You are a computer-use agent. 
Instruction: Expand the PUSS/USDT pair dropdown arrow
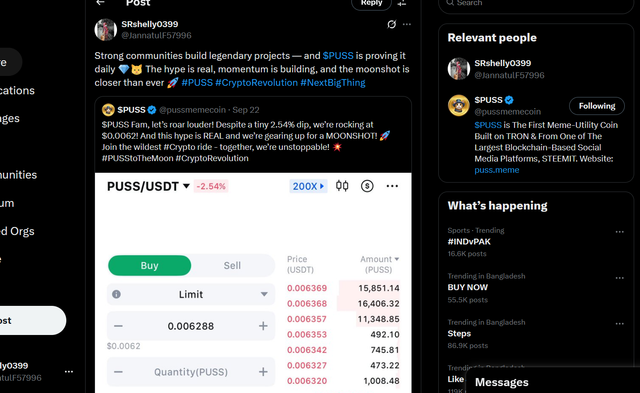[187, 186]
